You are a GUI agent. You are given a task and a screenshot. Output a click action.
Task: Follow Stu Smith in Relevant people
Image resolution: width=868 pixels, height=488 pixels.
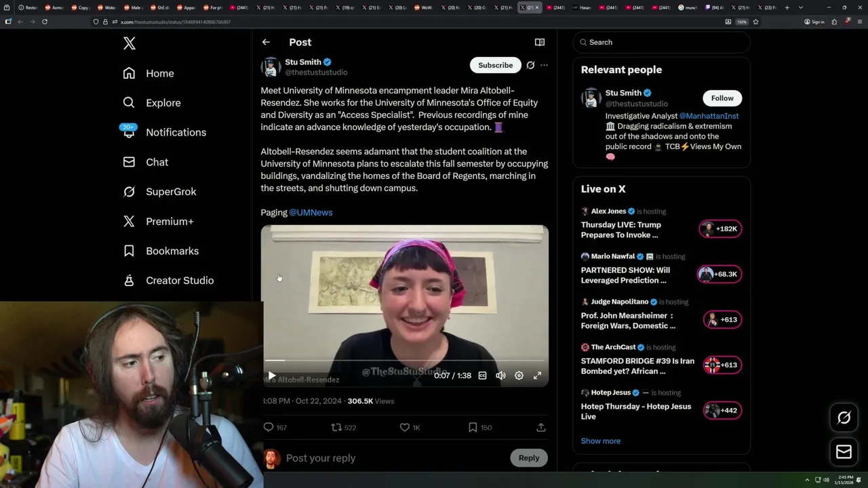pos(722,98)
